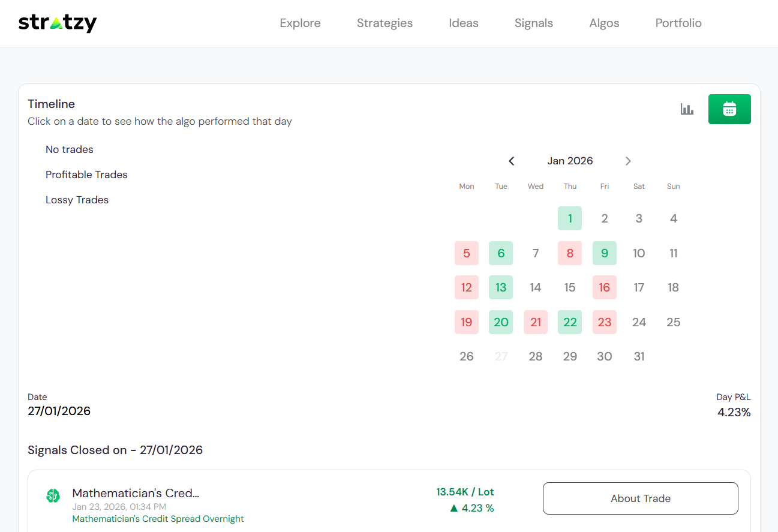This screenshot has width=778, height=532.
Task: Open the Algos tab
Action: (604, 23)
